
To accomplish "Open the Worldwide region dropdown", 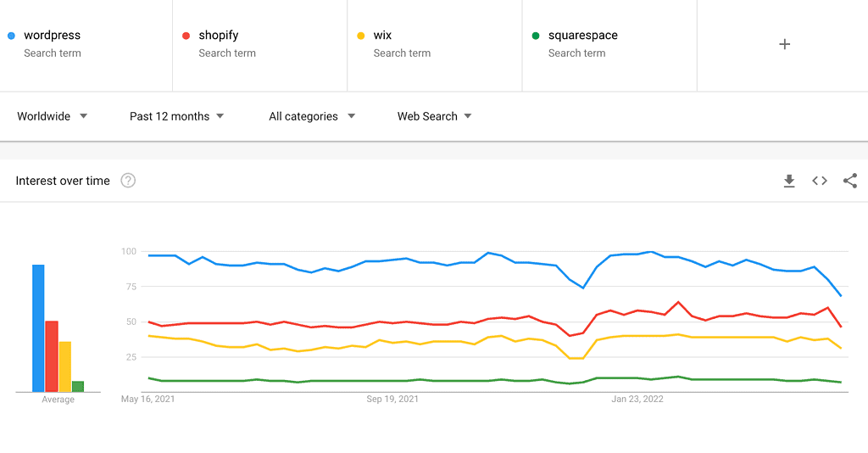I will point(52,116).
